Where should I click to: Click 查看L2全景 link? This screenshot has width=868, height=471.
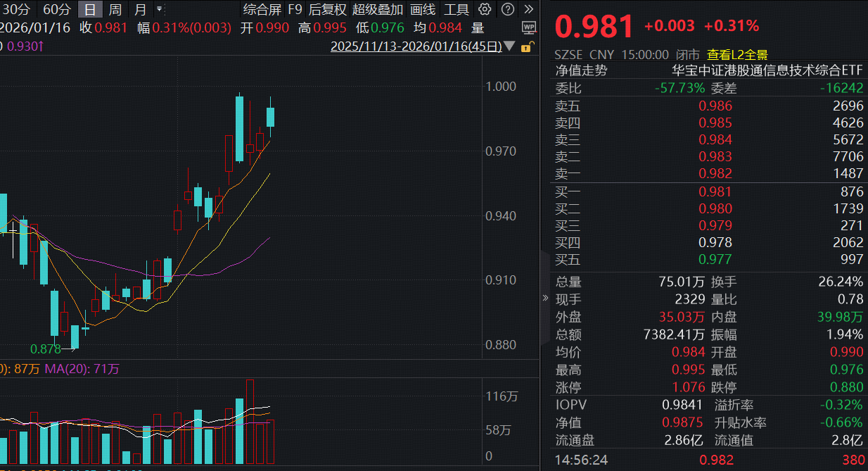(x=737, y=54)
